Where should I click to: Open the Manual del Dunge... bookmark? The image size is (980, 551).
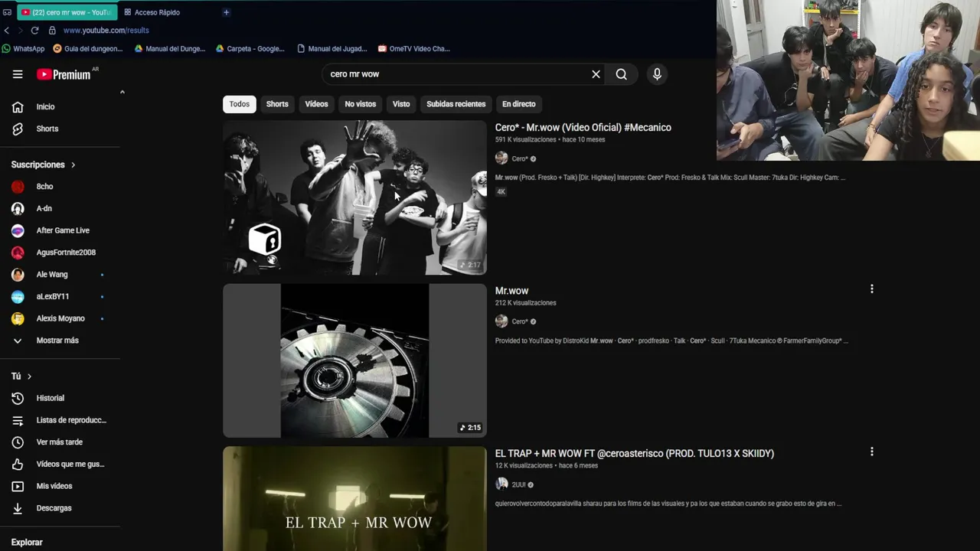169,49
